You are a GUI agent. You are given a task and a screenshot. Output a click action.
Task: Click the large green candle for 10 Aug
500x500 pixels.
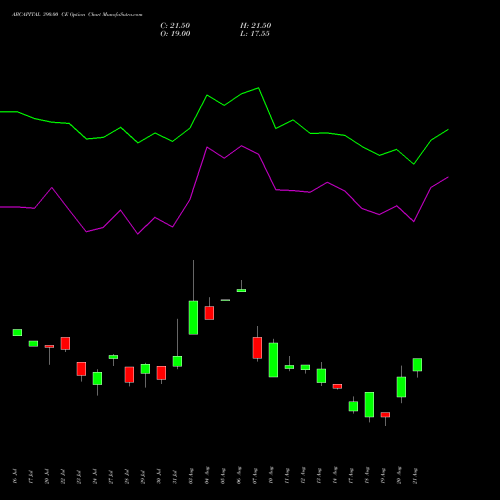click(273, 360)
